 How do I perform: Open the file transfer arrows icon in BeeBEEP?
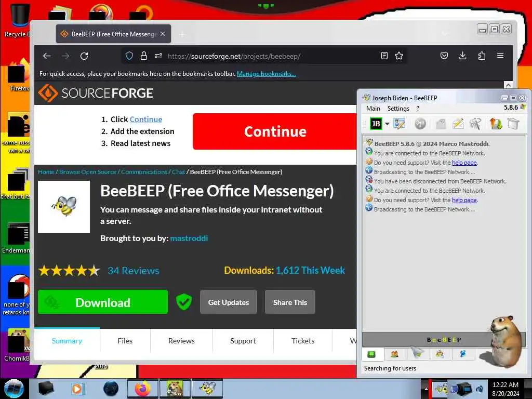point(496,124)
